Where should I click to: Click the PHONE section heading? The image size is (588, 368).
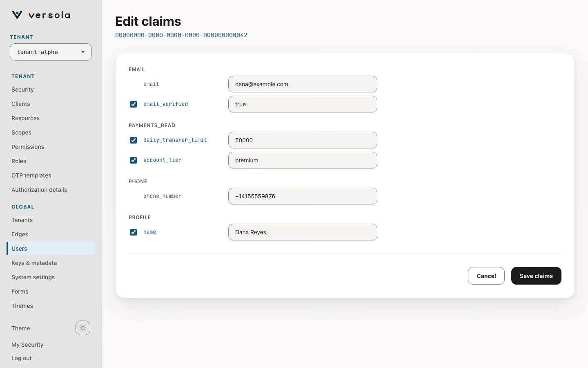tap(138, 182)
